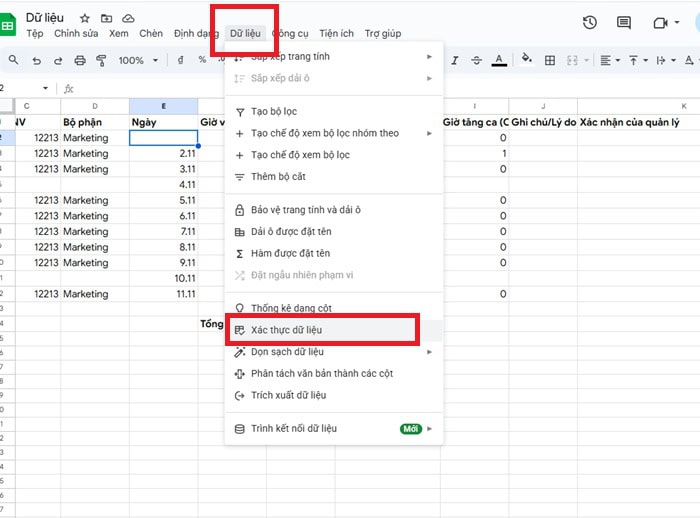Image resolution: width=700 pixels, height=518 pixels.
Task: Open the fill color picker
Action: pos(527,59)
